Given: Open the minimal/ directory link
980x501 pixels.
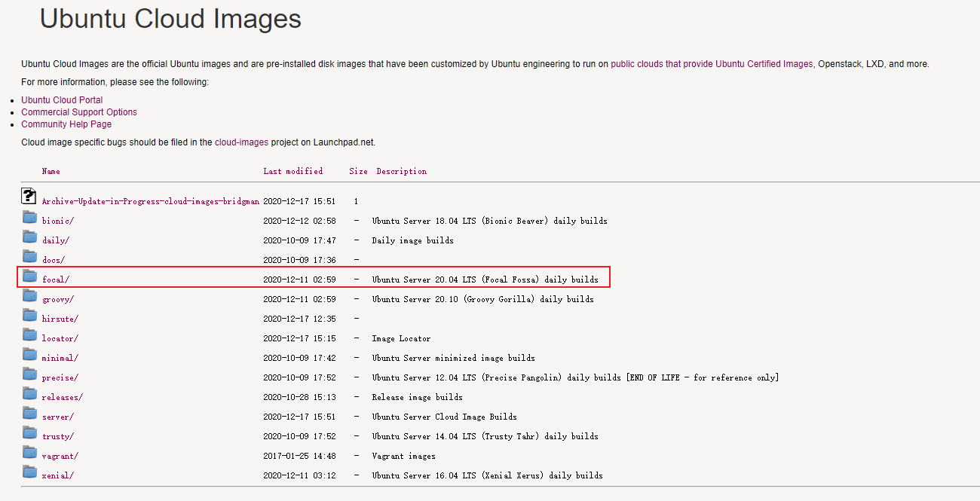Looking at the screenshot, I should click(x=60, y=358).
